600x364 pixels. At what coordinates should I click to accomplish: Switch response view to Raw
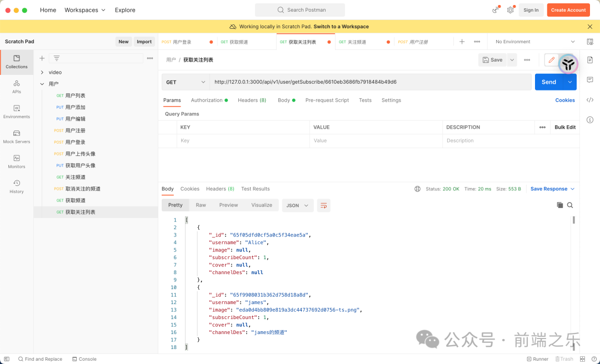pyautogui.click(x=201, y=205)
